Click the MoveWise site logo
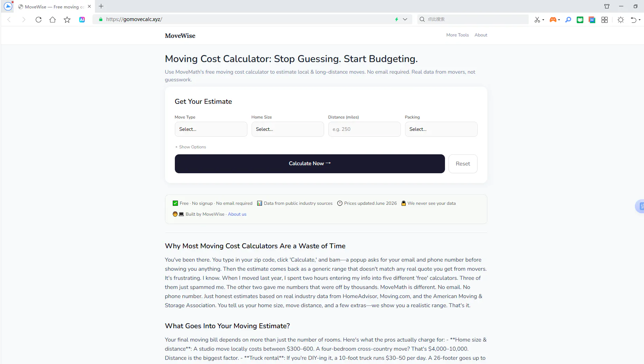Image resolution: width=644 pixels, height=364 pixels. (x=180, y=36)
